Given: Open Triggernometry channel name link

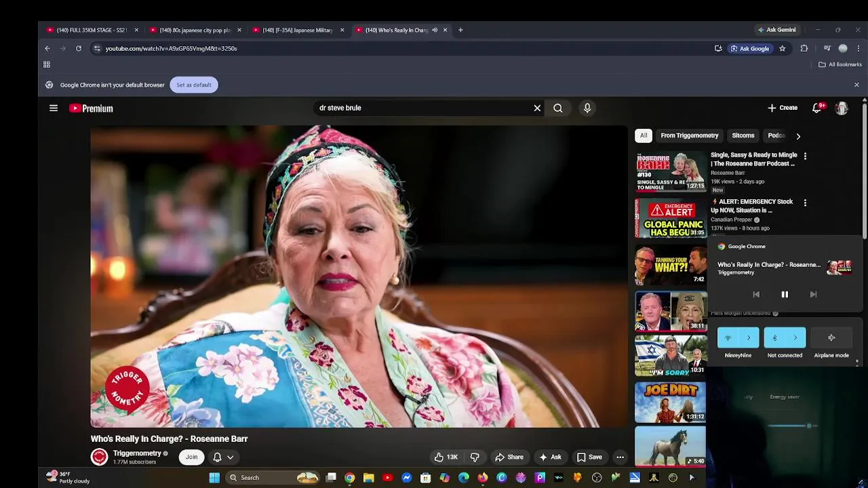Looking at the screenshot, I should 137,453.
